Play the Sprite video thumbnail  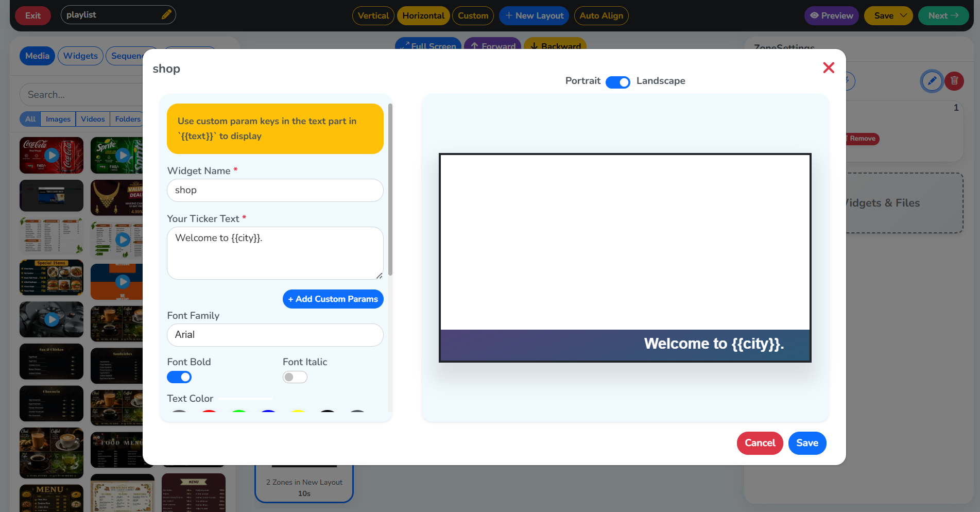[x=123, y=155]
